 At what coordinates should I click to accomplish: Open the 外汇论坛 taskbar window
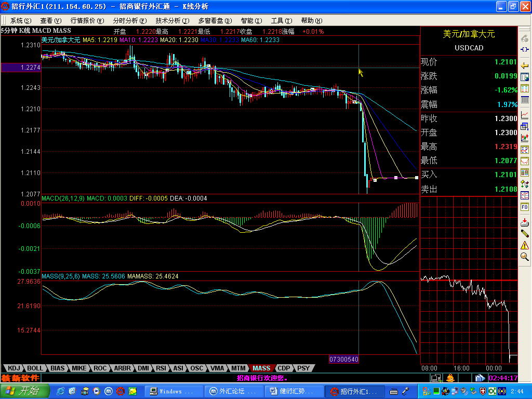pos(233,391)
